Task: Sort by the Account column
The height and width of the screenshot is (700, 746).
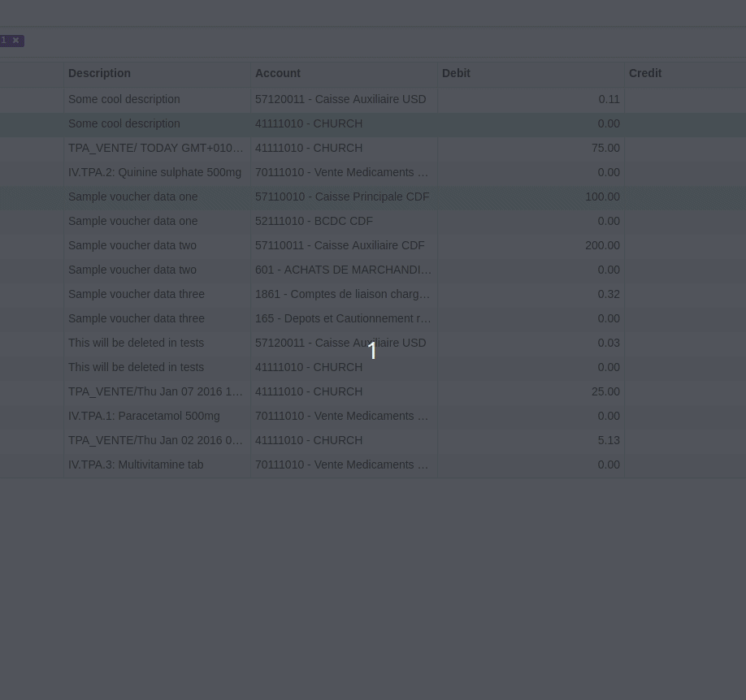Action: 278,73
